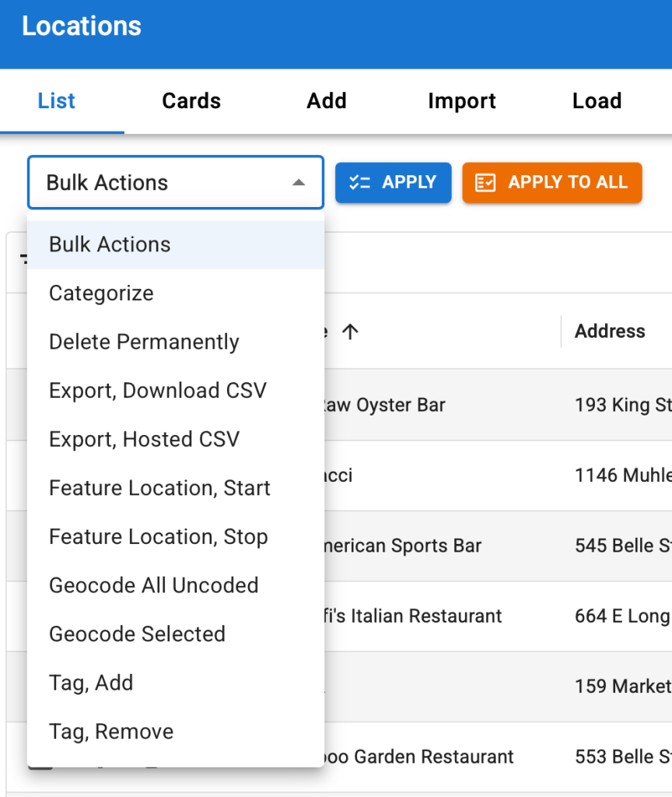Click the Address column header
Screen dimensions: 672x797
tap(610, 332)
